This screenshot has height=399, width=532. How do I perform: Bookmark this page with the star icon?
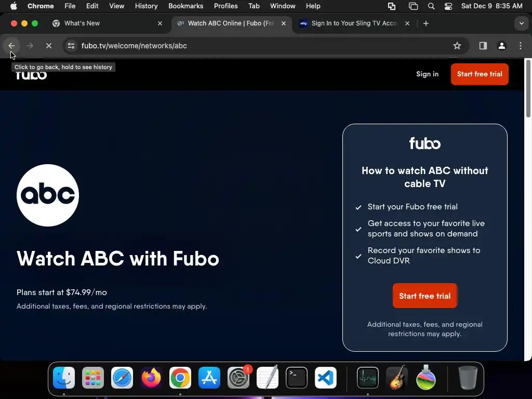point(457,46)
